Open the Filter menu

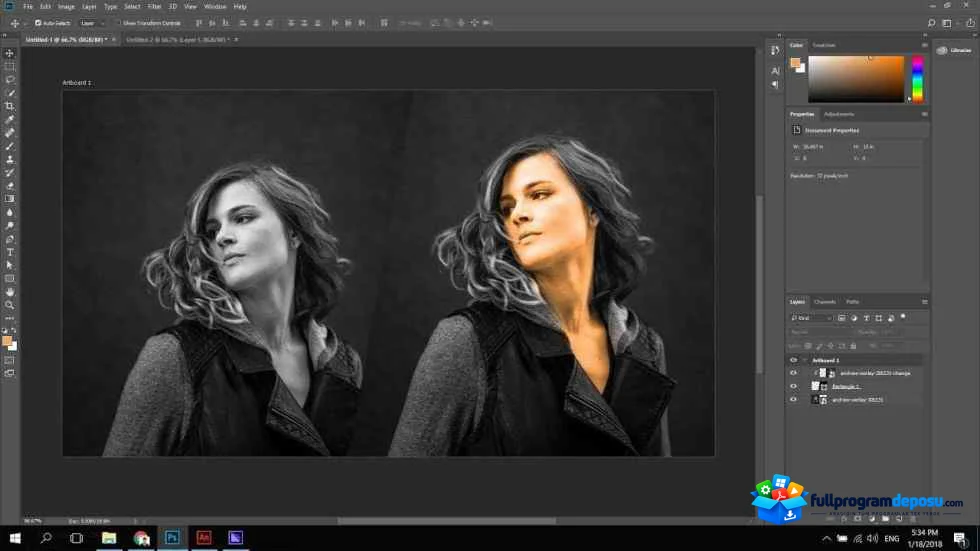coord(154,6)
